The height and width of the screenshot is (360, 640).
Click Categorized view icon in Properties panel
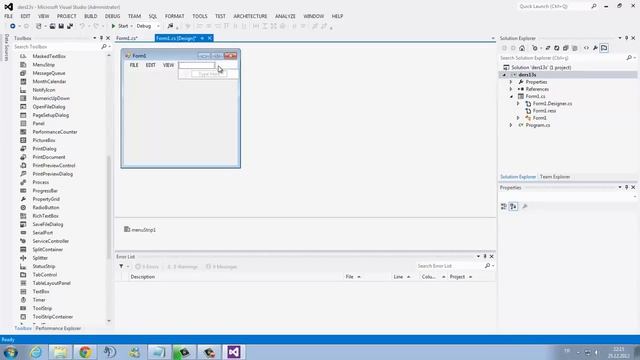tap(504, 207)
